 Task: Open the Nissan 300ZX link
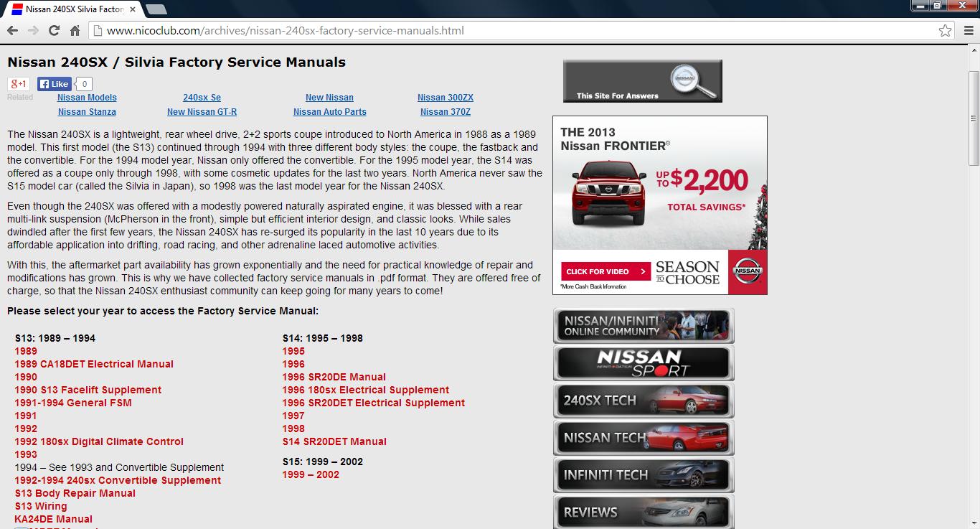pos(446,98)
